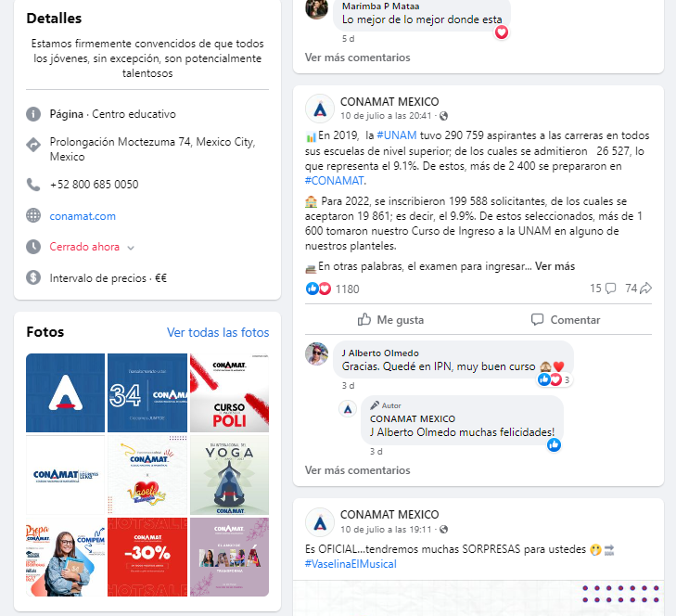Open Ver todas las fotos
This screenshot has height=616, width=676.
click(218, 333)
